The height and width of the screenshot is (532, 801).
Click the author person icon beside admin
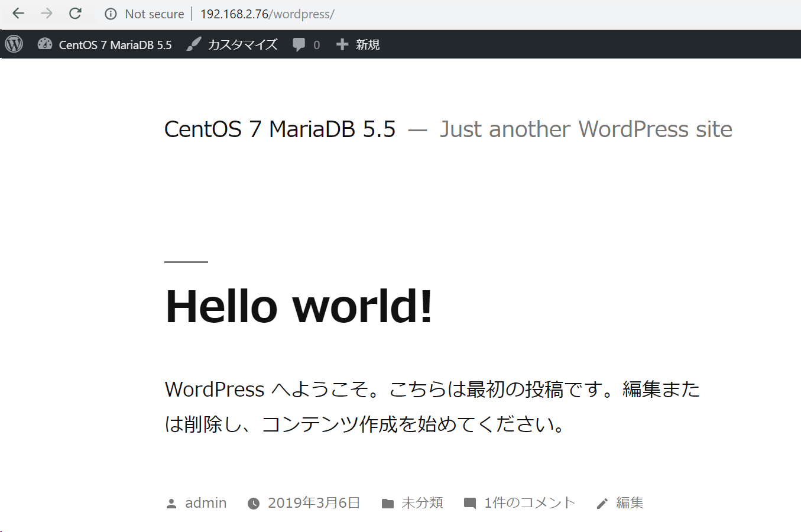[171, 504]
